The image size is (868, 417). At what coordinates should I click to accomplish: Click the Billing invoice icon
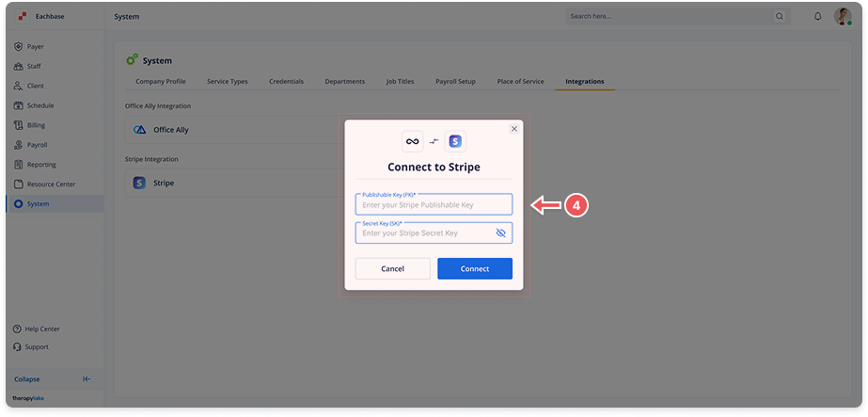pyautogui.click(x=18, y=125)
